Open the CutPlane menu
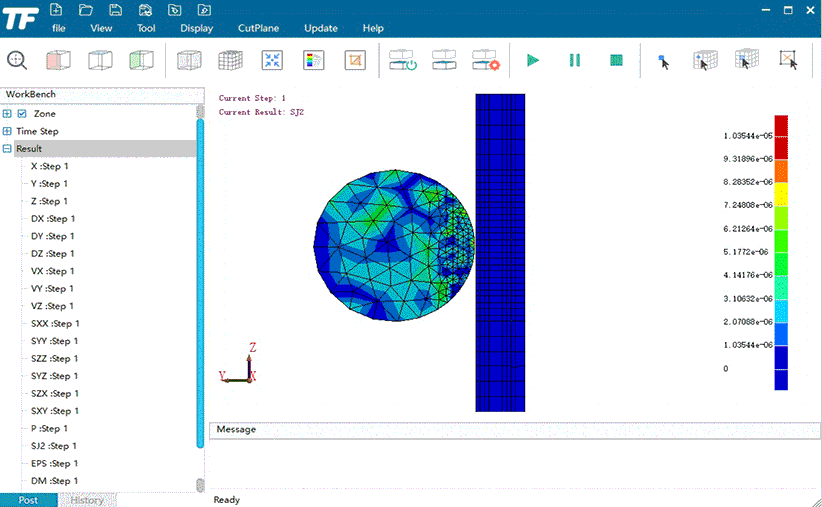Viewport: 822px width, 507px height. tap(258, 28)
